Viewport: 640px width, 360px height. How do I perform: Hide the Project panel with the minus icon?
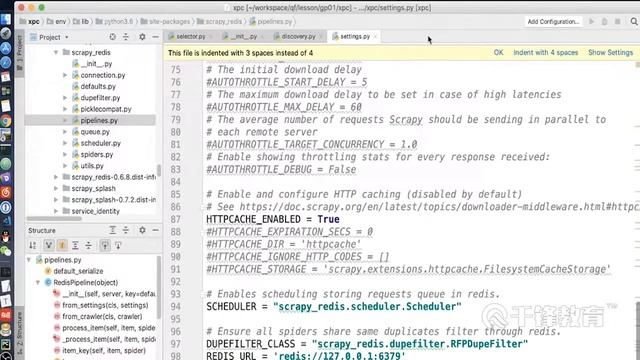pos(156,37)
